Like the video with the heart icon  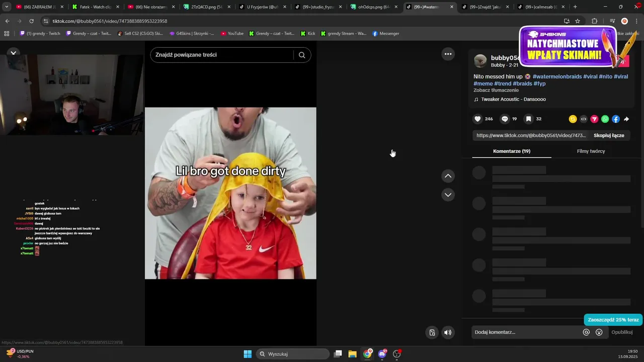pyautogui.click(x=477, y=119)
